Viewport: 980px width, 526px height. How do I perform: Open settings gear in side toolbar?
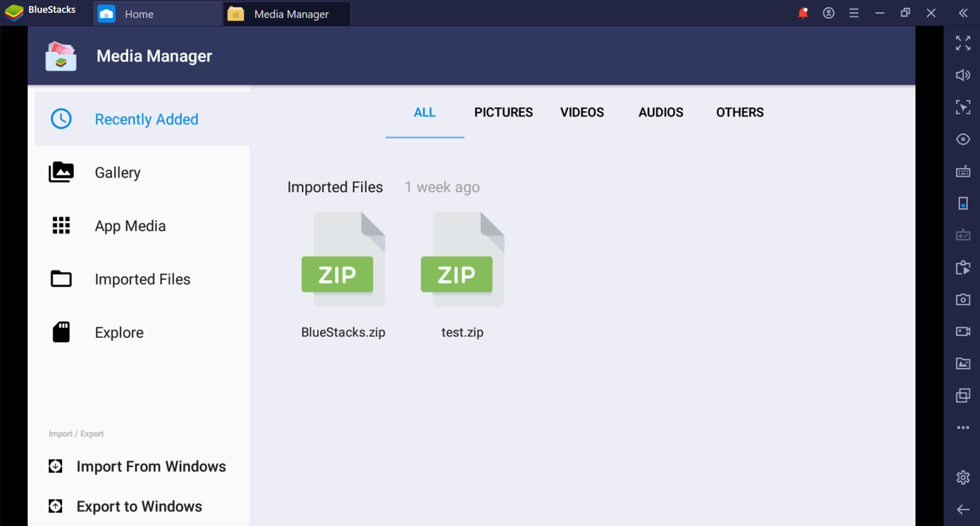963,477
